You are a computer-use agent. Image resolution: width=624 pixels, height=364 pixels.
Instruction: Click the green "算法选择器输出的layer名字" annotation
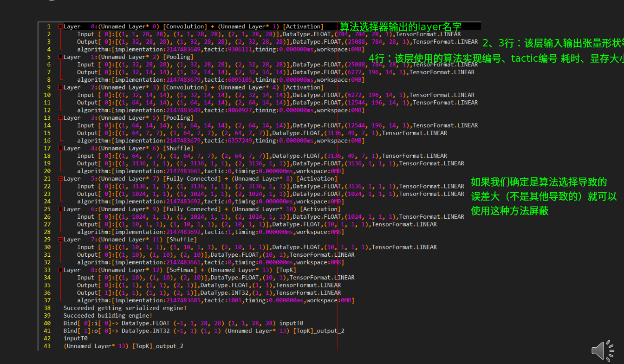[x=401, y=27]
